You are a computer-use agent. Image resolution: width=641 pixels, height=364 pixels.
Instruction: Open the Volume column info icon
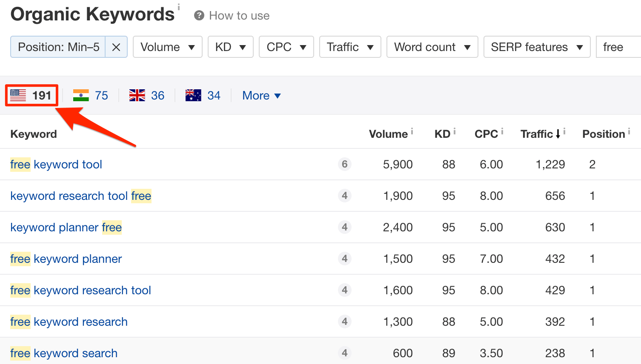[x=411, y=130]
